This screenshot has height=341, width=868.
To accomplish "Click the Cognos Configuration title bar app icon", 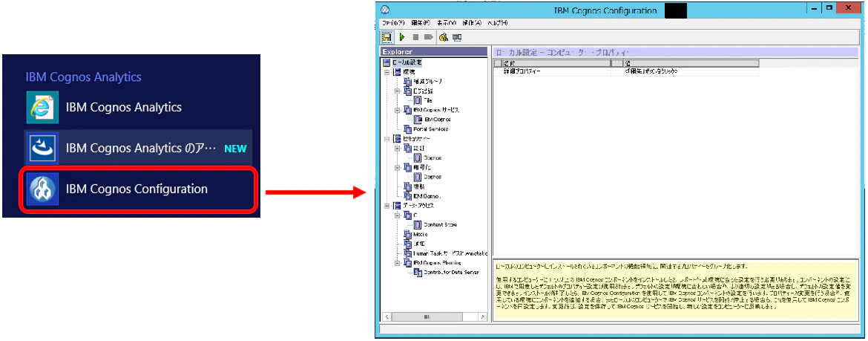I will coord(385,10).
